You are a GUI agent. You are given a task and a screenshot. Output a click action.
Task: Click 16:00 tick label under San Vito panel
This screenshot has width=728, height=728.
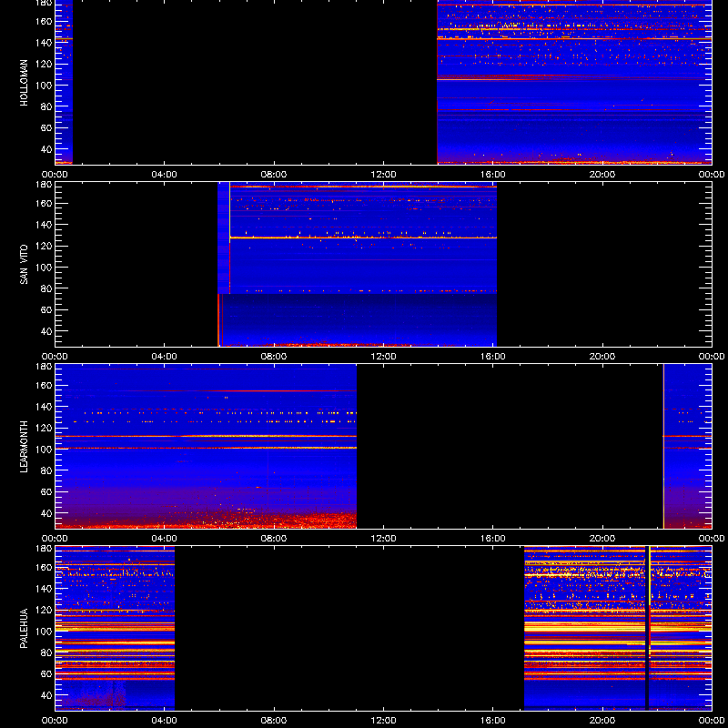click(x=493, y=357)
